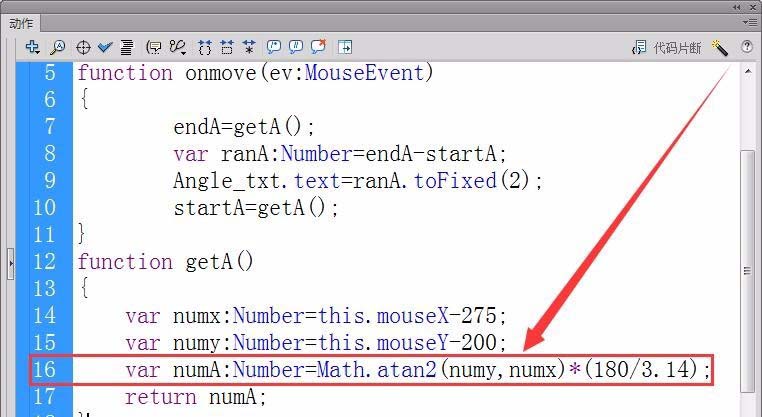The height and width of the screenshot is (417, 762).
Task: Click the 'endA=getA();' code line
Action: pos(244,127)
